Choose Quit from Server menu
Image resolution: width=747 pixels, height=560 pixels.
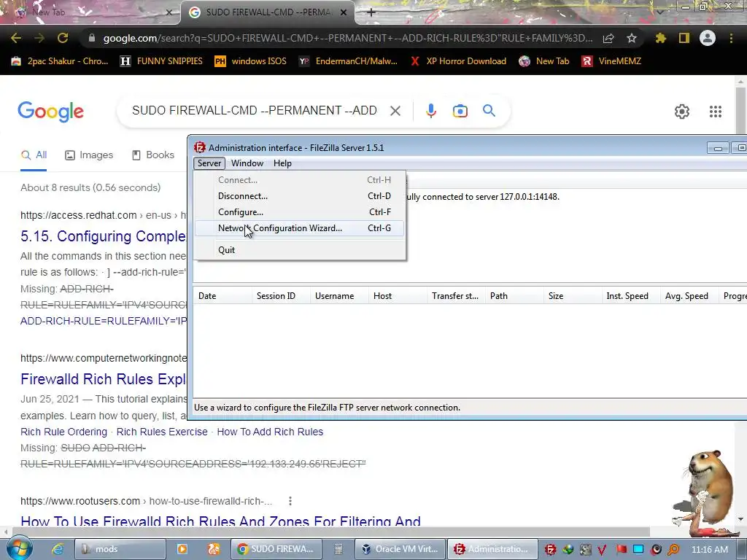(x=299, y=250)
